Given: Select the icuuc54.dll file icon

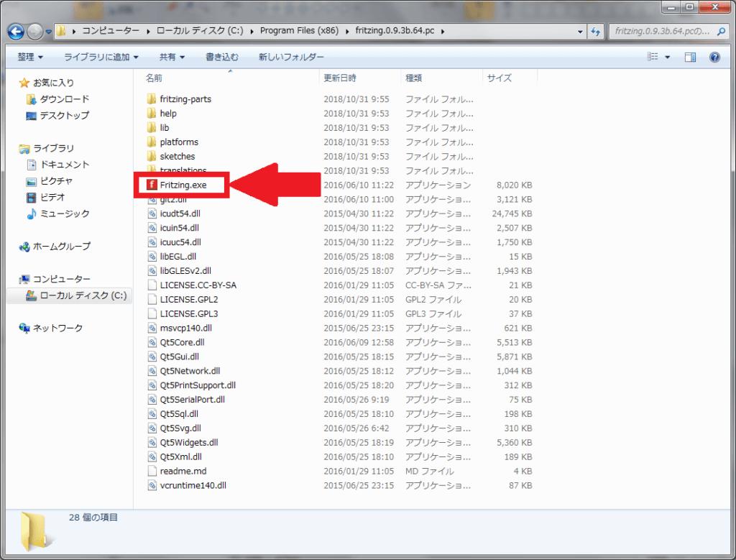Looking at the screenshot, I should click(152, 242).
